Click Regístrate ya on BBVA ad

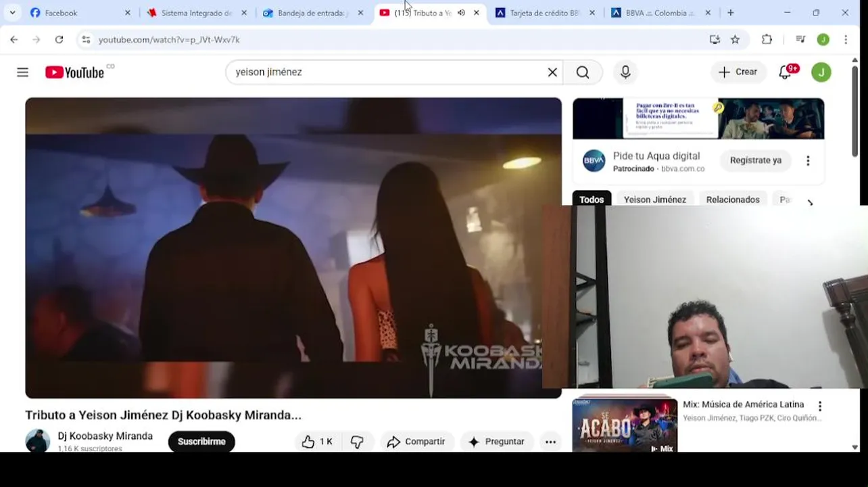coord(755,160)
